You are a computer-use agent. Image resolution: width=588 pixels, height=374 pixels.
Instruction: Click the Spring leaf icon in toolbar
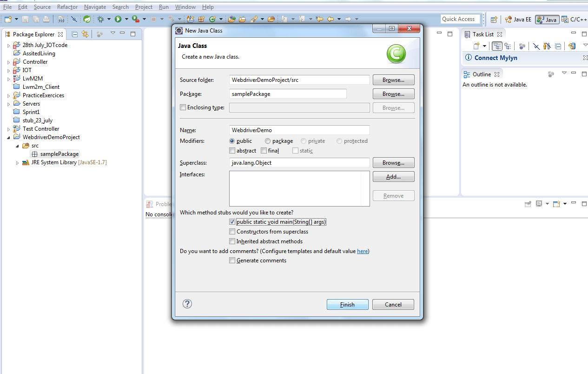coord(87,19)
